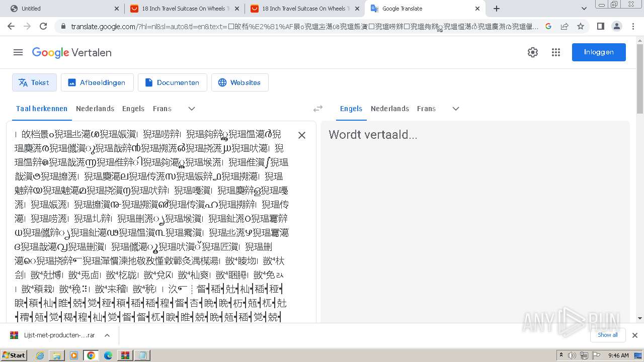
Task: Show hidden system tray icons
Action: (x=561, y=355)
